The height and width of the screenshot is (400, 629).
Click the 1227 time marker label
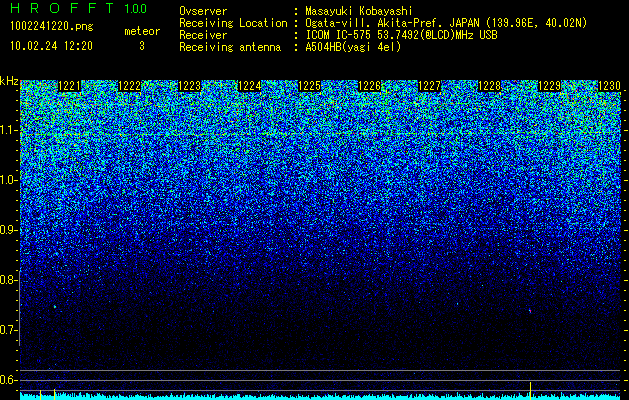pyautogui.click(x=430, y=86)
